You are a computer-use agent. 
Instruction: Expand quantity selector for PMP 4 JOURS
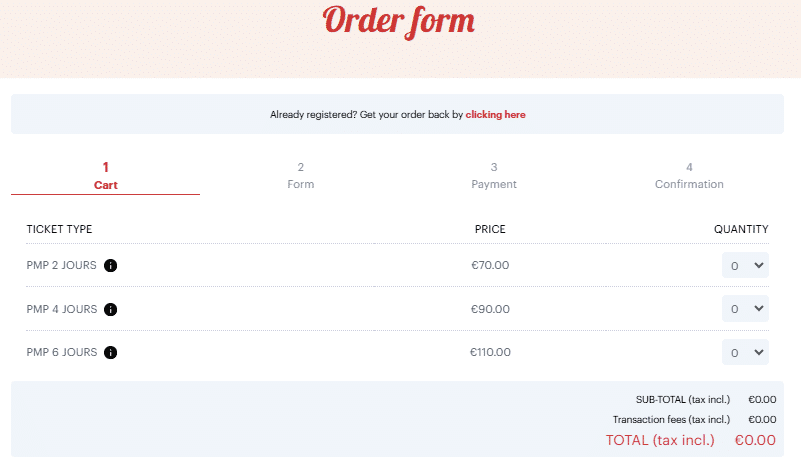745,309
